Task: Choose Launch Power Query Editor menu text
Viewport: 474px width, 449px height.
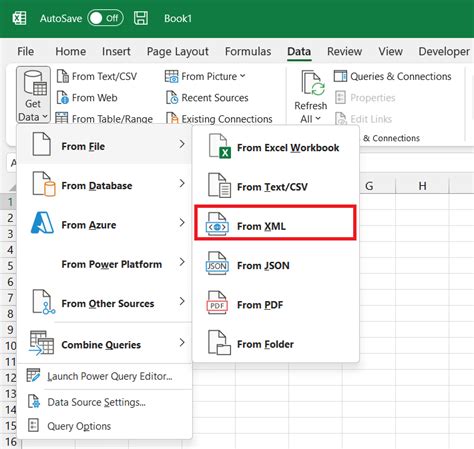Action: (110, 376)
